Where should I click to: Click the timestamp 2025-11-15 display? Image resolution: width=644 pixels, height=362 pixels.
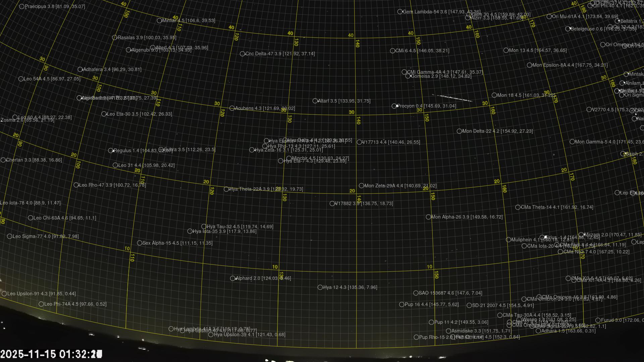tap(51, 354)
